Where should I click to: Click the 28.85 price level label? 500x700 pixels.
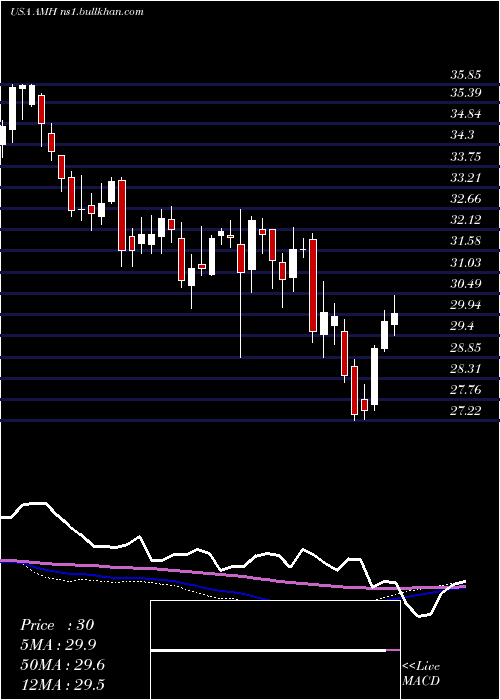[465, 347]
